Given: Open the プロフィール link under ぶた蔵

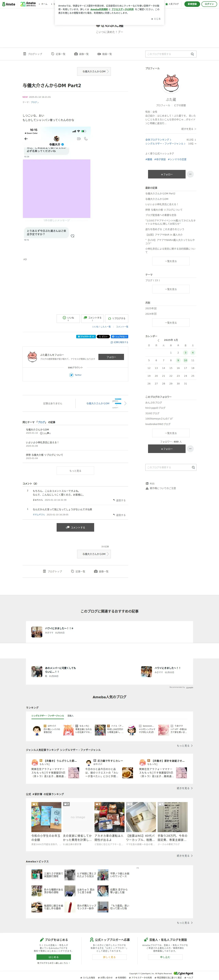Looking at the screenshot, I should (x=163, y=105).
